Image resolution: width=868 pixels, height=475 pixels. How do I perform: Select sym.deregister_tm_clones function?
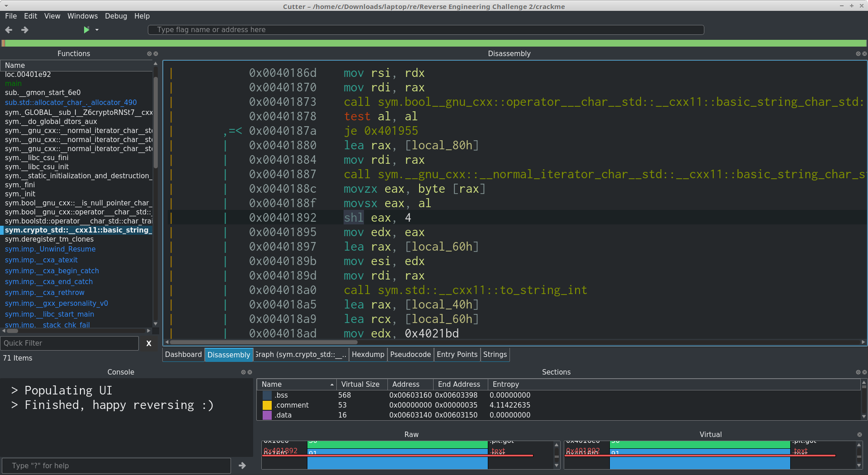pos(49,239)
